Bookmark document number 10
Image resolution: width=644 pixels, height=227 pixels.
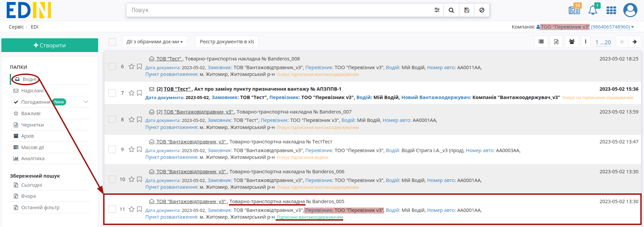pyautogui.click(x=139, y=179)
